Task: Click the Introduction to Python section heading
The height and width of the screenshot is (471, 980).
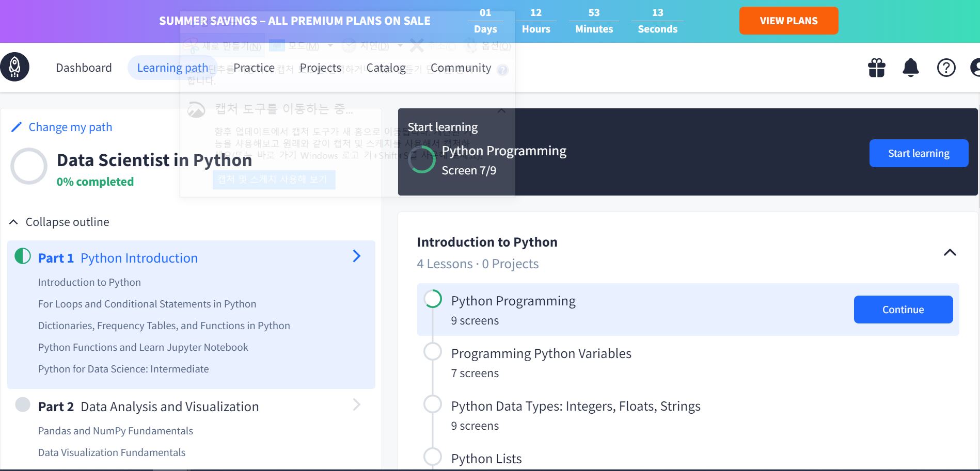Action: (487, 242)
